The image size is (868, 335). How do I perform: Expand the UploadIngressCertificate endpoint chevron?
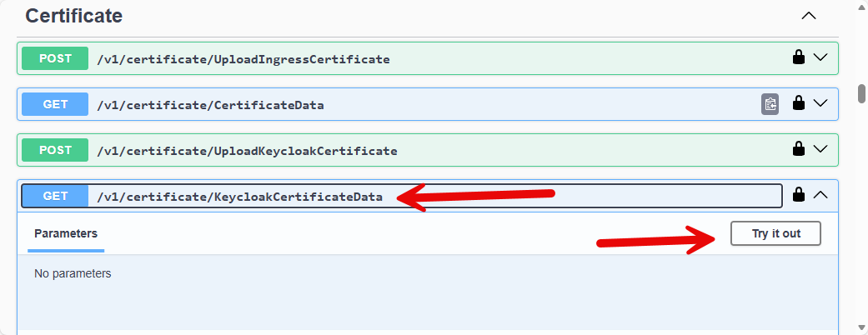click(x=820, y=57)
